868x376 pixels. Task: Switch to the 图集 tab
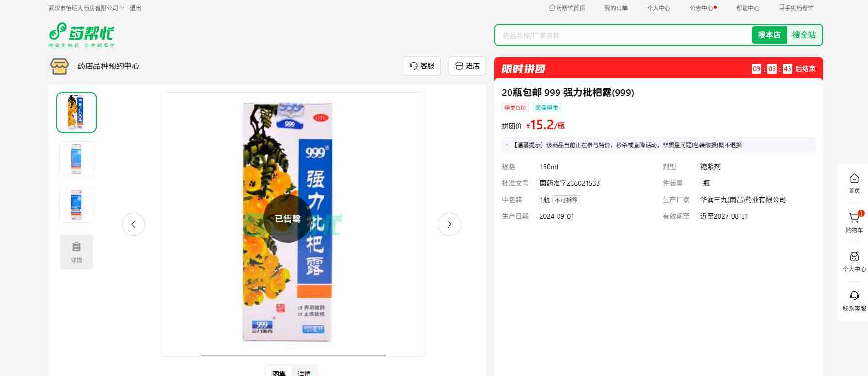[x=279, y=373]
